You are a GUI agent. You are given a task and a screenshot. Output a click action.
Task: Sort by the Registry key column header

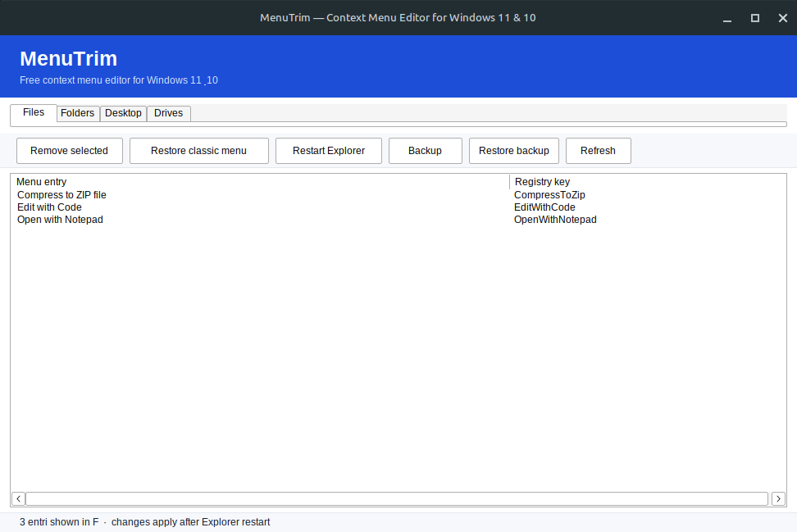(x=648, y=182)
